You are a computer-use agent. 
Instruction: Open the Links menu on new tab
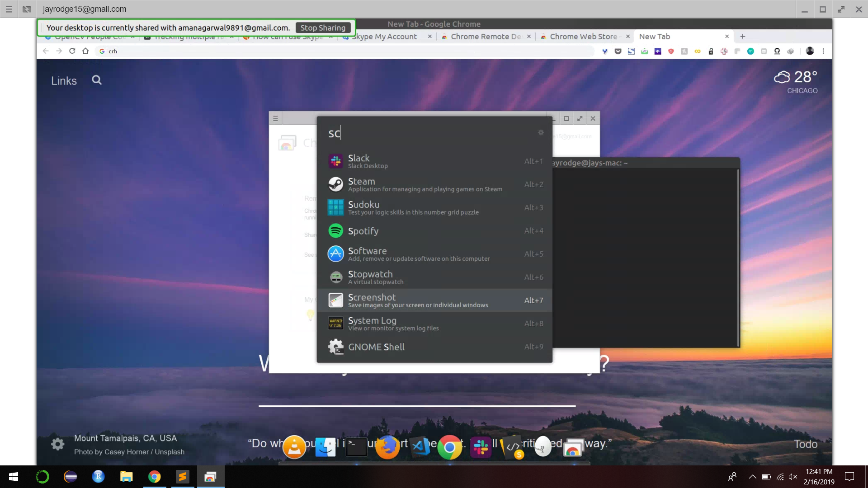coord(64,81)
